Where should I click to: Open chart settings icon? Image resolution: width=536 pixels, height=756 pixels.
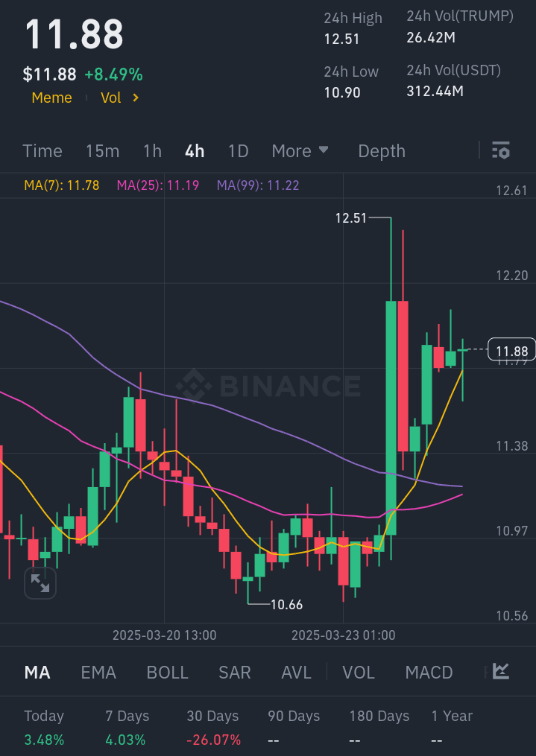tap(501, 150)
